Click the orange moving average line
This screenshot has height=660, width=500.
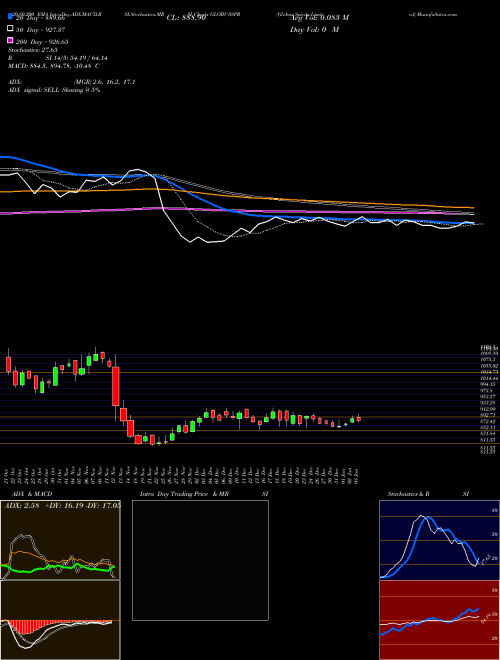click(x=236, y=196)
